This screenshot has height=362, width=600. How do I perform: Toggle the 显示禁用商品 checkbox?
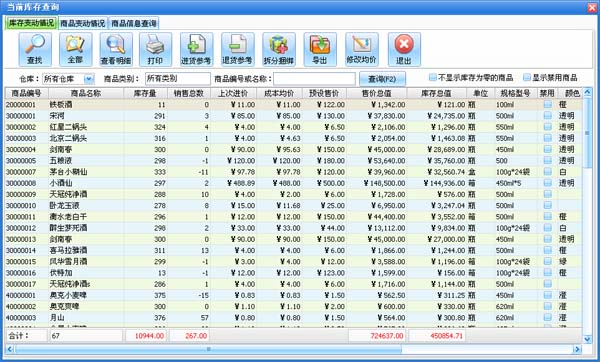527,78
